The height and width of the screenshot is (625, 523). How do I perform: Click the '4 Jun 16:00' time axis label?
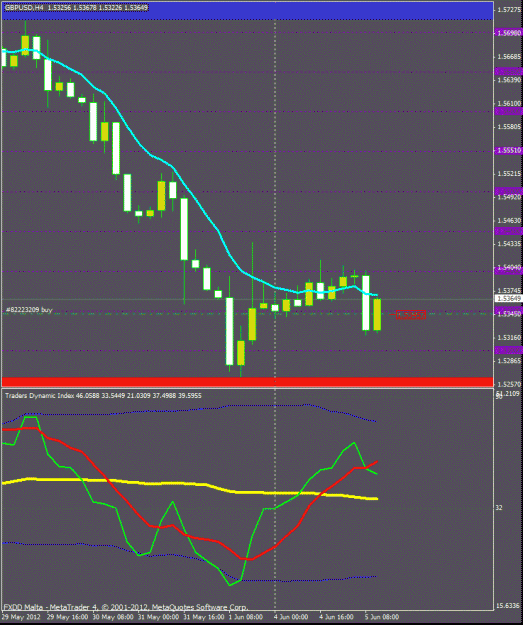[x=336, y=617]
